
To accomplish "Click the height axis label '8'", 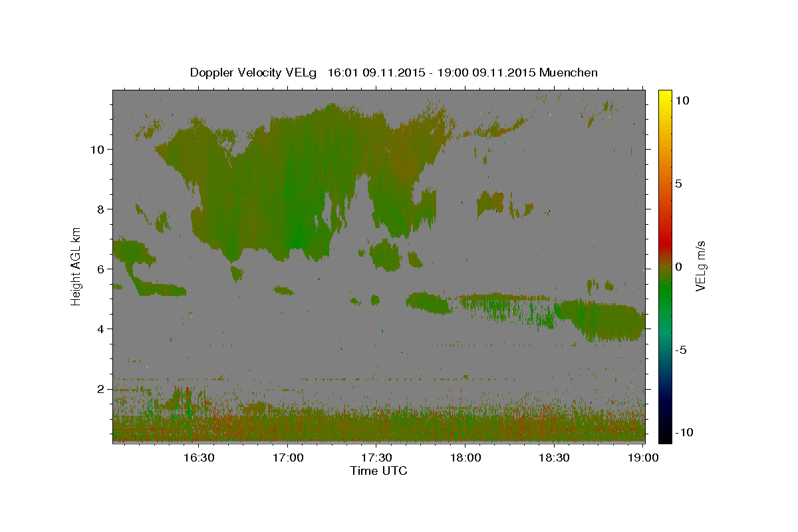I will tap(100, 209).
